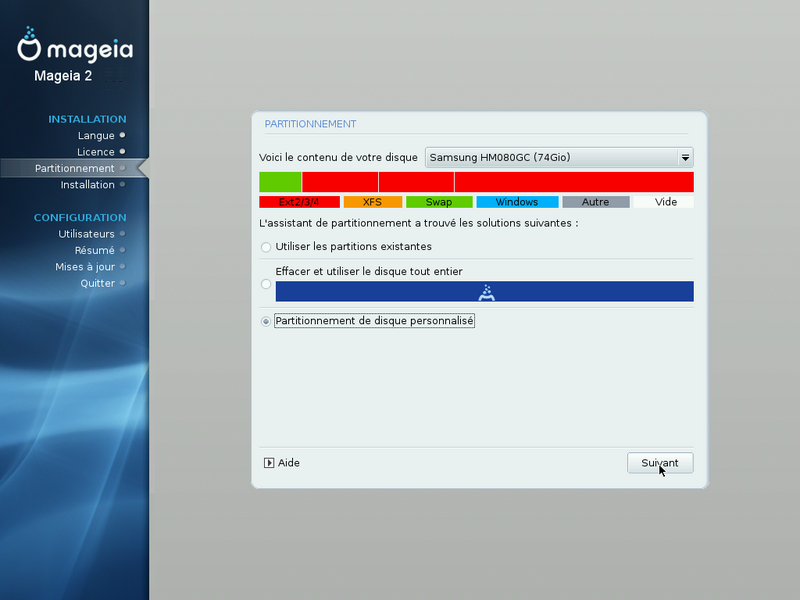Click the Mageia logo in the sidebar

75,45
